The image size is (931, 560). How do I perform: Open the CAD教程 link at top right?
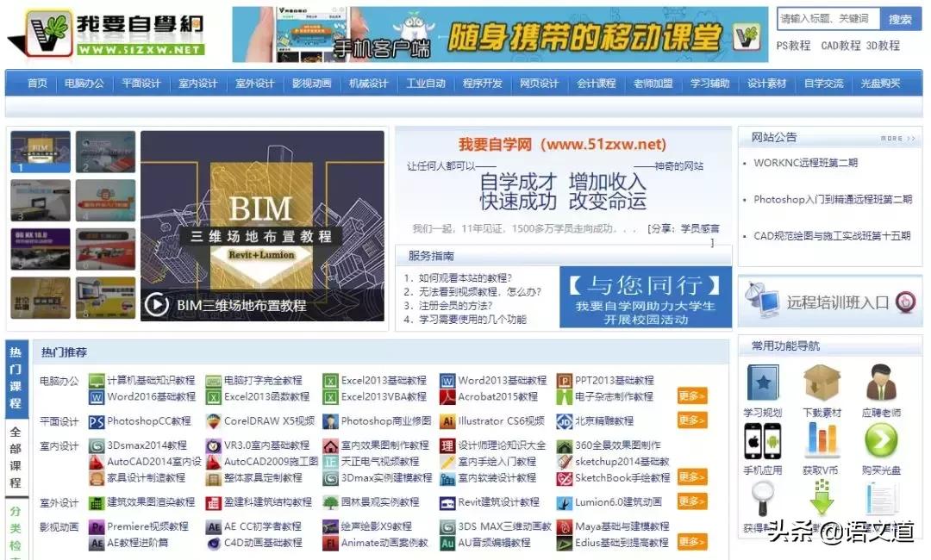841,47
